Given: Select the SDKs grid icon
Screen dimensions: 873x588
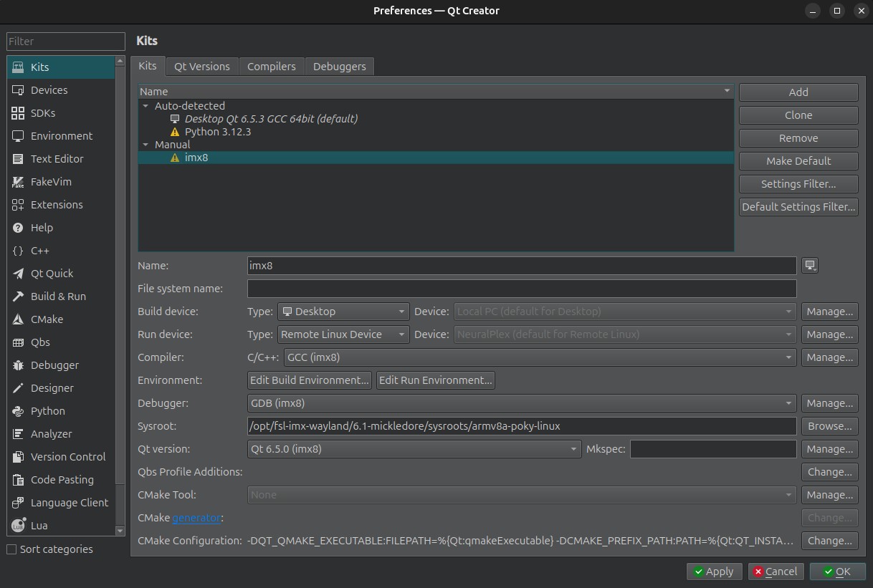Looking at the screenshot, I should [19, 113].
